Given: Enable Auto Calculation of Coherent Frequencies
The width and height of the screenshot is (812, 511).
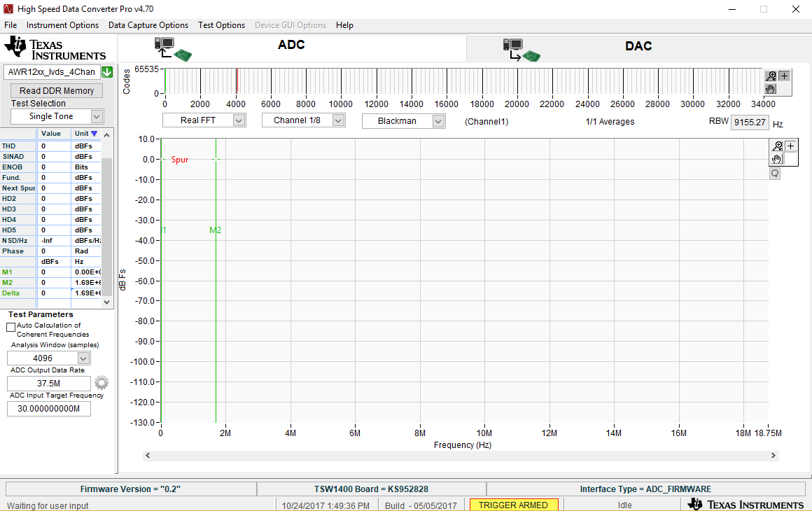Looking at the screenshot, I should [x=11, y=327].
